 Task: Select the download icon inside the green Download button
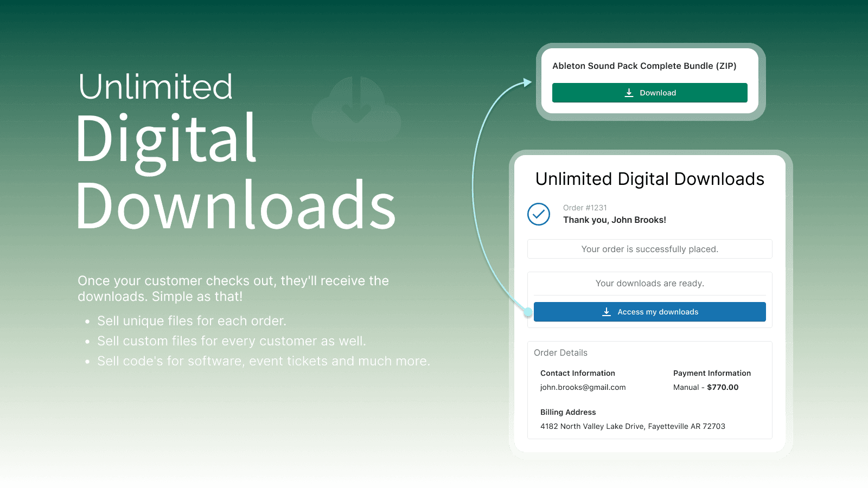pos(629,92)
